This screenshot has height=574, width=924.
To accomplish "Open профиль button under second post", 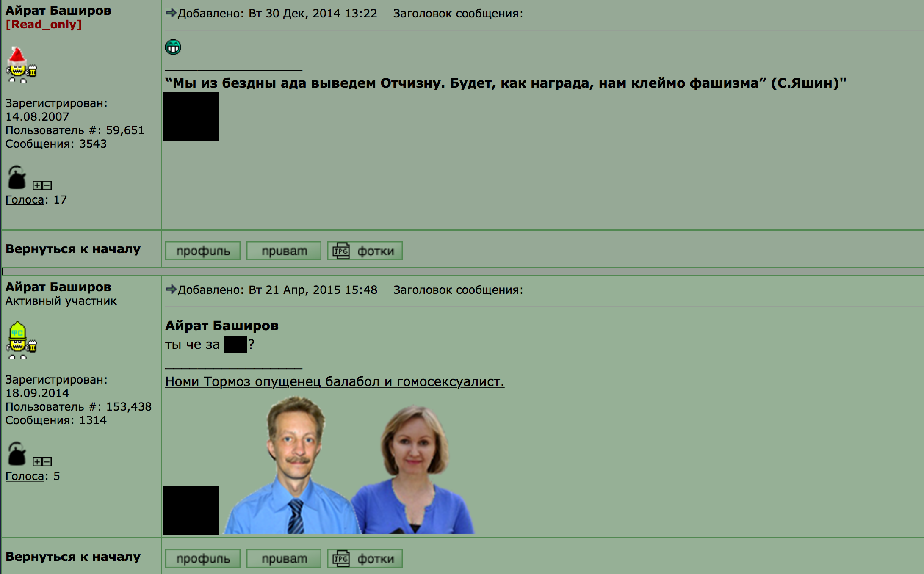I will click(x=203, y=559).
